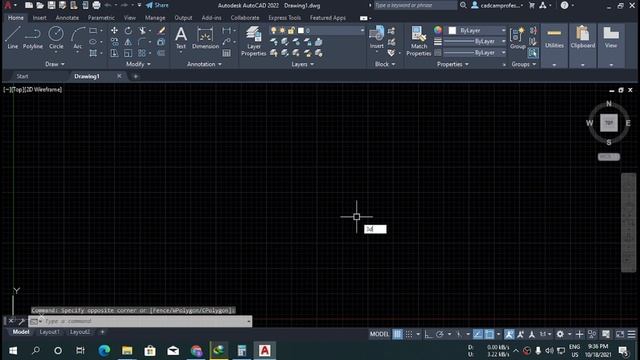Toggle Clean Screen mode
Viewport: 640px width, 360px height.
click(620, 334)
